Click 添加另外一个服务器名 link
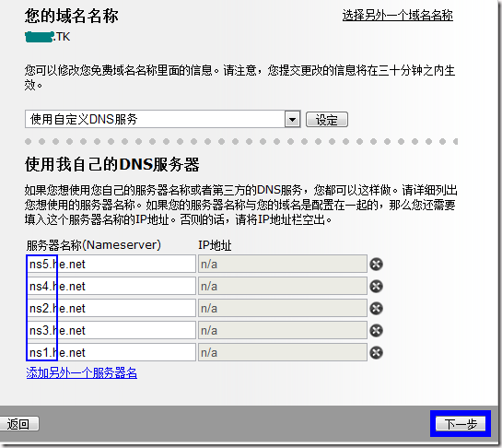Screen dimensions: 502x448 click(x=82, y=373)
